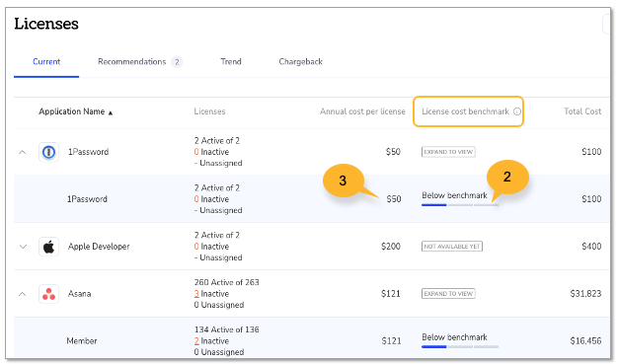Click Asana total cost $31,823
Image resolution: width=617 pixels, height=364 pixels.
coord(585,294)
